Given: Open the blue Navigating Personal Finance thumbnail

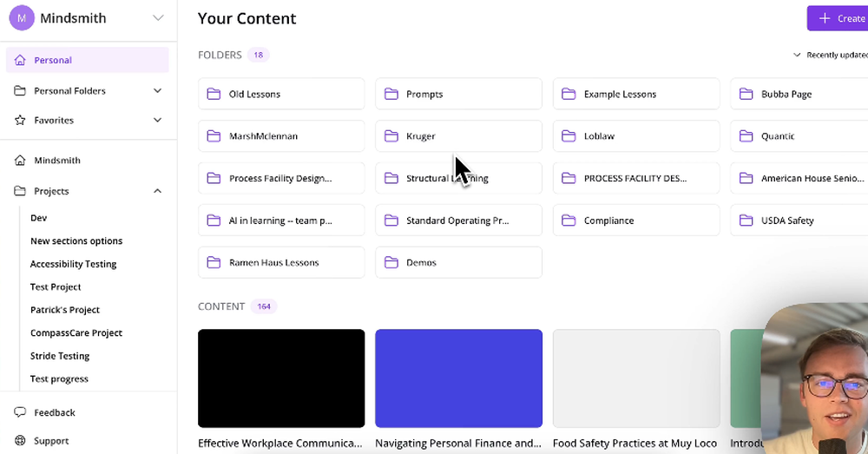Looking at the screenshot, I should [x=458, y=378].
